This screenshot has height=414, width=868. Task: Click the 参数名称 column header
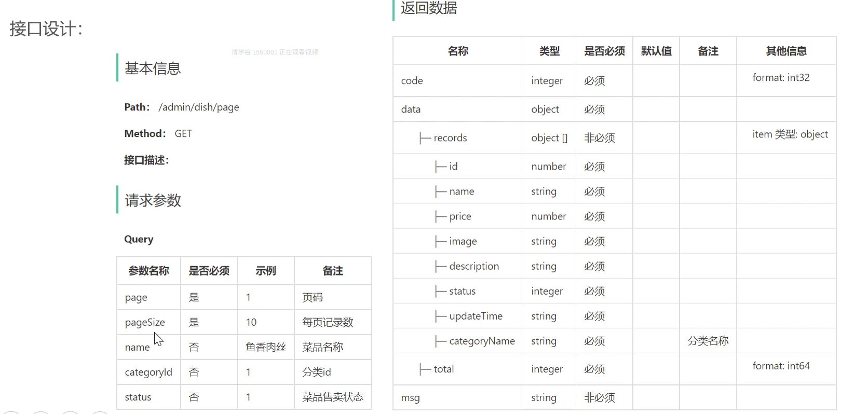[x=149, y=271]
